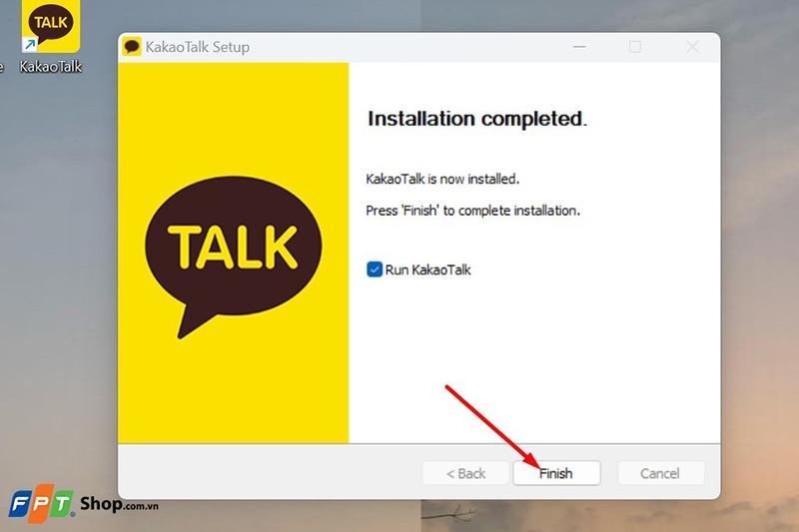Click the disabled Back button
The width and height of the screenshot is (799, 532).
tap(465, 473)
